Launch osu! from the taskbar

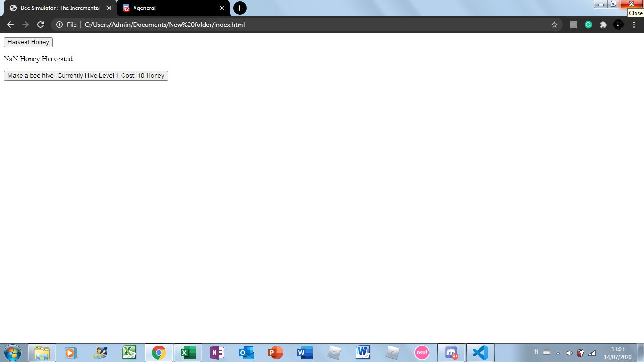[x=422, y=353]
